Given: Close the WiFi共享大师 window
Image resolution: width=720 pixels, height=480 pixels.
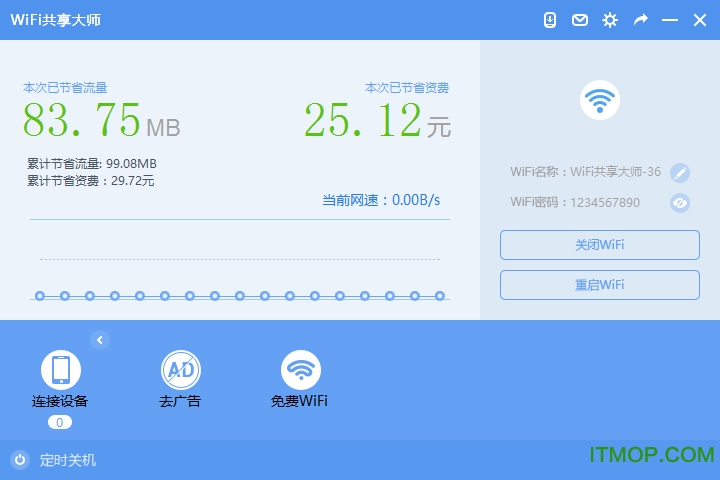Looking at the screenshot, I should coord(700,20).
